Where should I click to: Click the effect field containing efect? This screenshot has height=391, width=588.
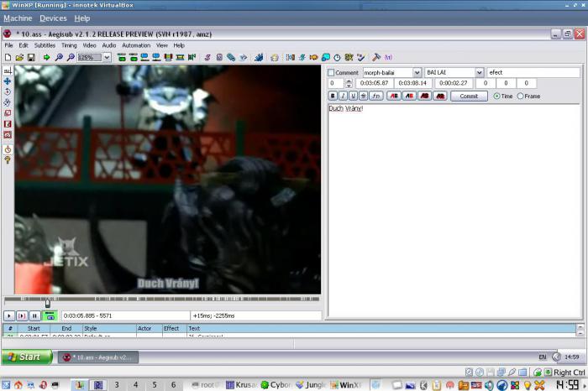533,73
